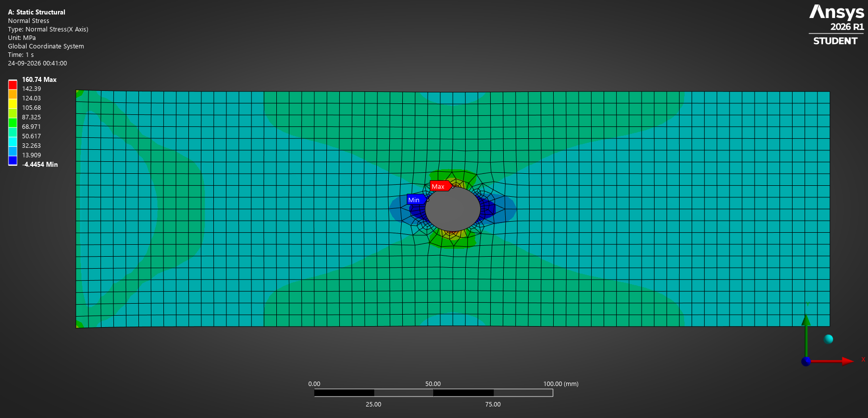Viewport: 868px width, 418px height.
Task: Click the '124.03' legend value
Action: (31, 98)
